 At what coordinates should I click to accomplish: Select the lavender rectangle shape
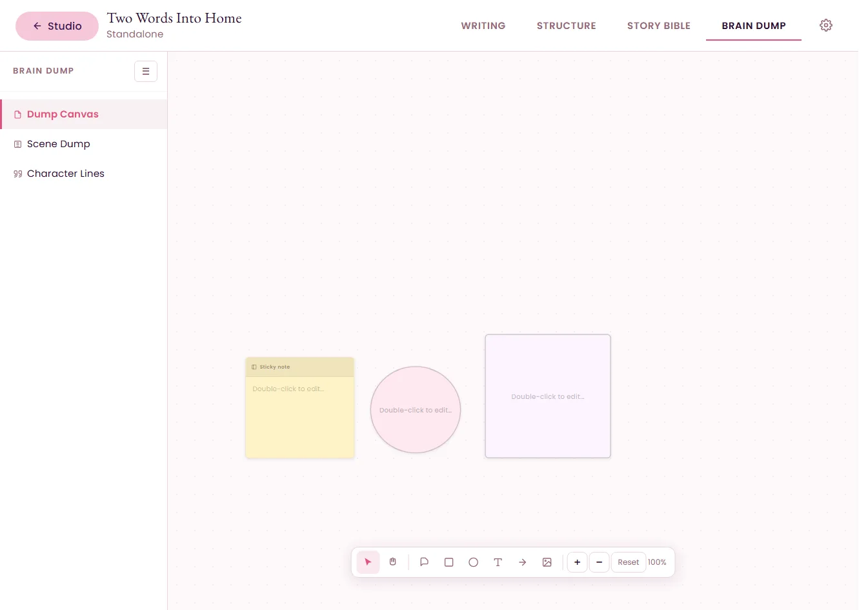tap(548, 396)
